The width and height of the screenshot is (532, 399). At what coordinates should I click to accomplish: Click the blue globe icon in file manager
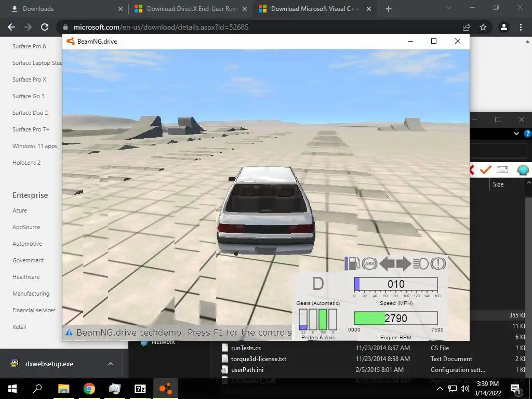click(x=523, y=169)
